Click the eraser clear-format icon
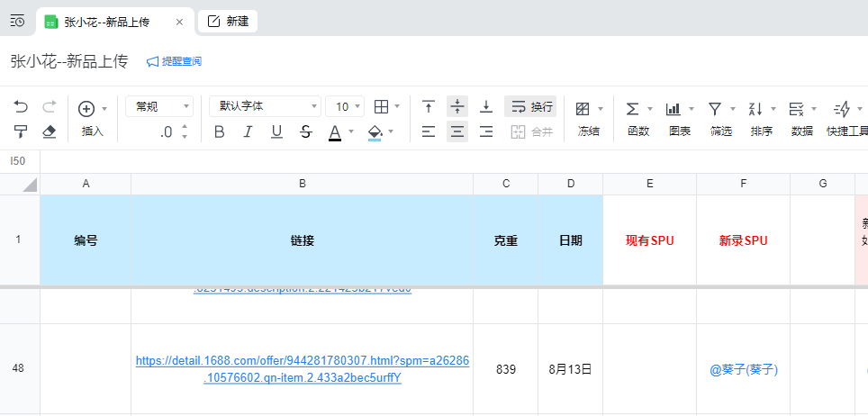 coord(50,132)
